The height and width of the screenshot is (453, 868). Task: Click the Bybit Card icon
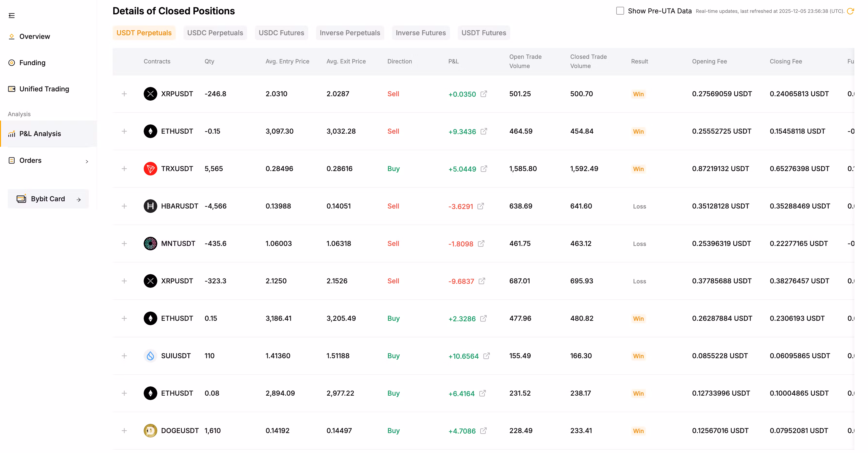tap(21, 199)
